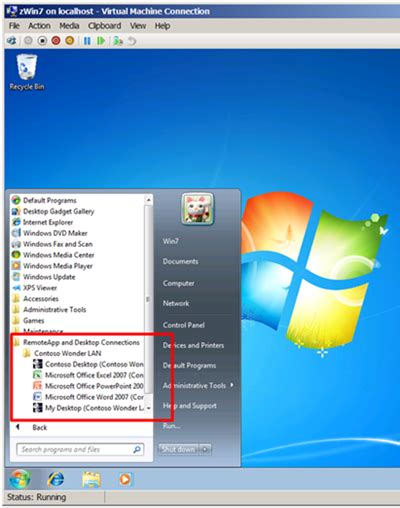This screenshot has height=508, width=400.
Task: Open Computer from the Start menu
Action: click(x=179, y=283)
